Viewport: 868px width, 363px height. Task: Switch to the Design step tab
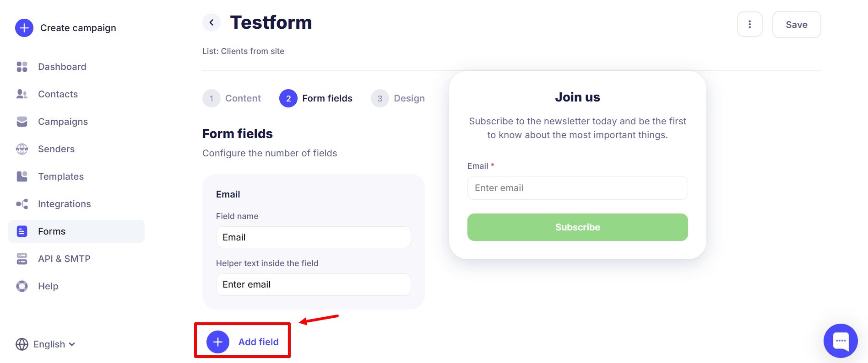[x=398, y=98]
